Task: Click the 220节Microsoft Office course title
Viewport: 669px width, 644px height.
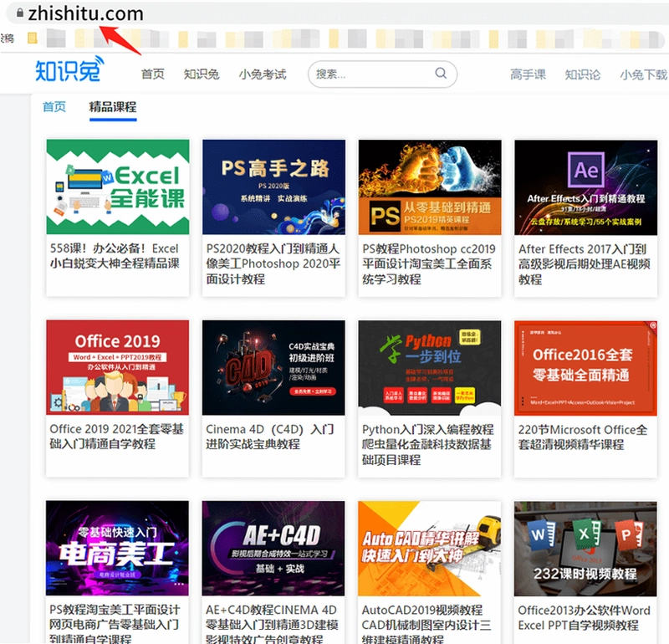Action: point(583,437)
